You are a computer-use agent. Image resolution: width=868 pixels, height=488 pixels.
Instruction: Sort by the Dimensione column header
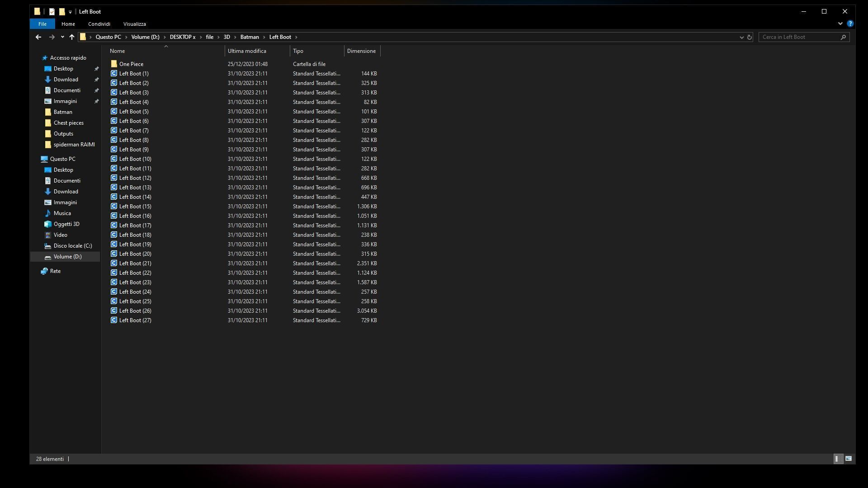(x=361, y=51)
